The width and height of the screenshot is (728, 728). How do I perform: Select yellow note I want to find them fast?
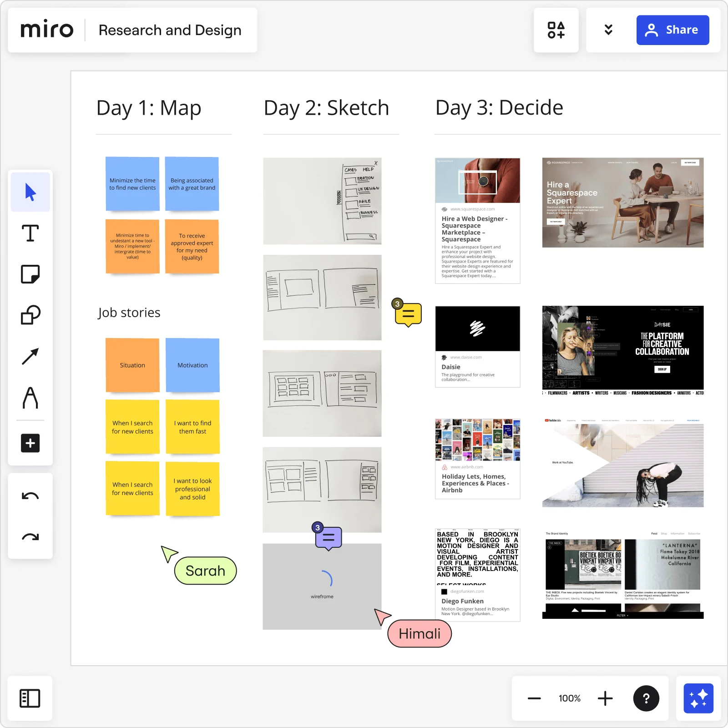point(192,427)
